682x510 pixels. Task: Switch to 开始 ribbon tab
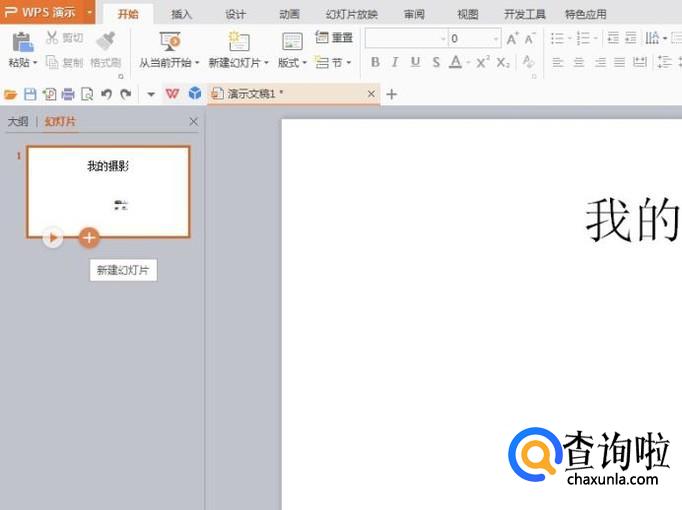128,14
